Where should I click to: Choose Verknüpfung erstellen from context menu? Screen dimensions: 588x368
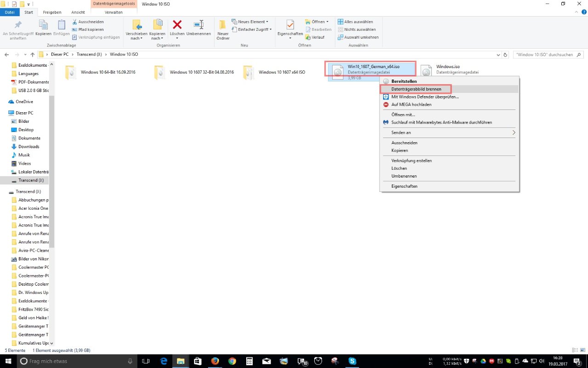(450, 161)
